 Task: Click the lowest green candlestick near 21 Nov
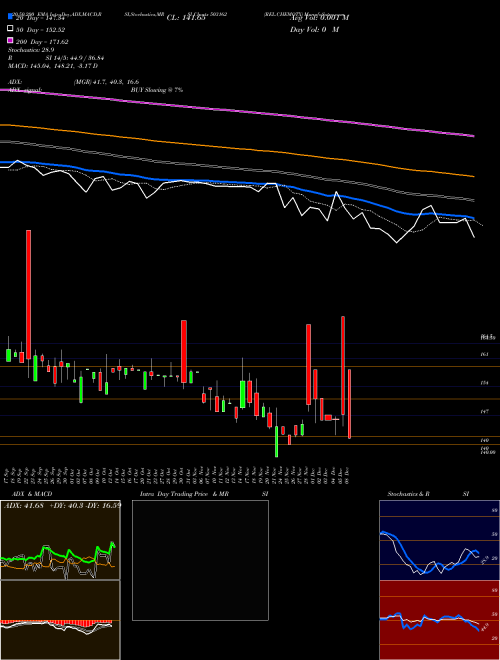[x=277, y=442]
